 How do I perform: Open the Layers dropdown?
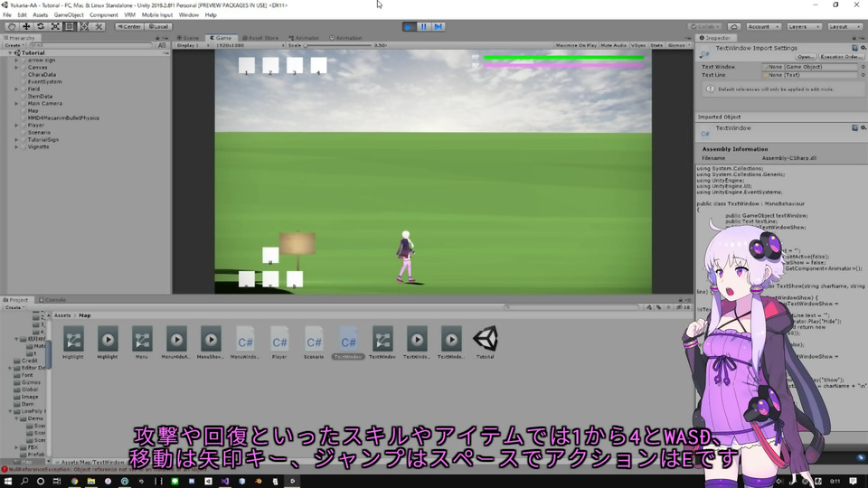[804, 26]
